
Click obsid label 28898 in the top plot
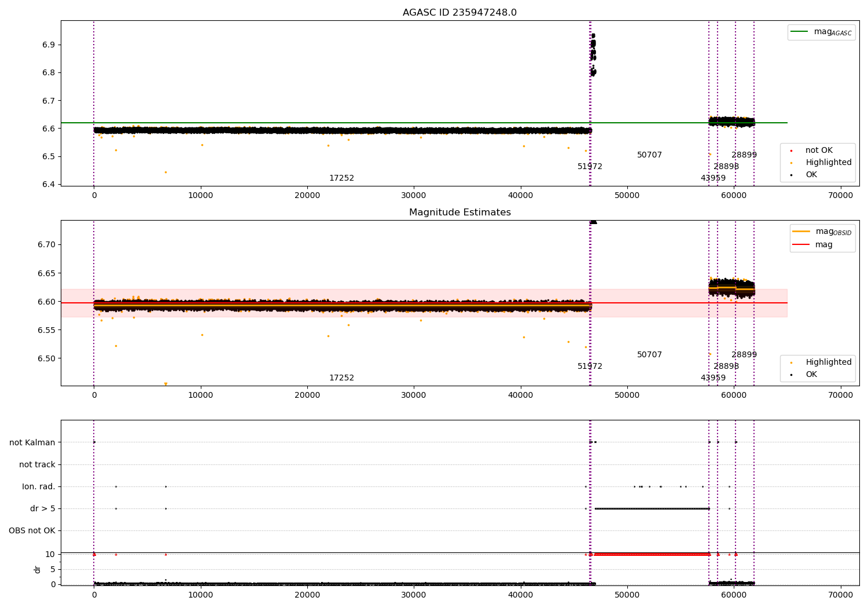(726, 167)
